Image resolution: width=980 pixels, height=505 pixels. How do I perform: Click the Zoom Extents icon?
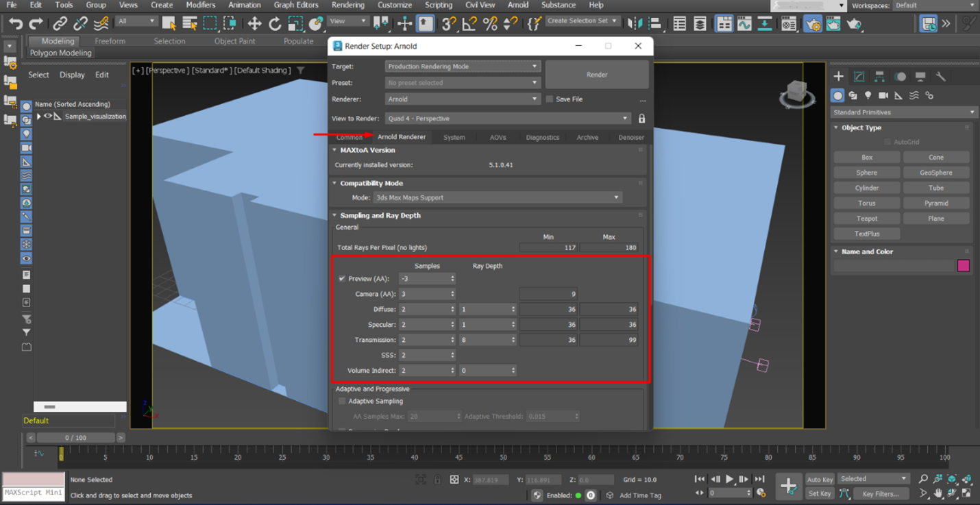[x=952, y=479]
